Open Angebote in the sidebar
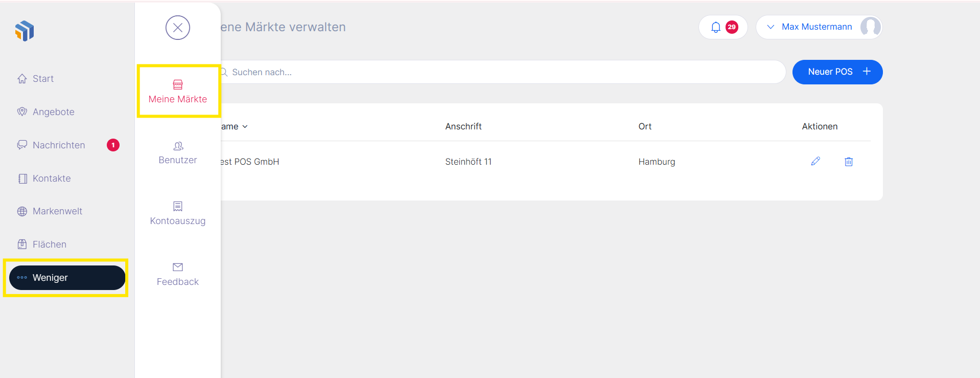Image resolution: width=980 pixels, height=378 pixels. [53, 112]
